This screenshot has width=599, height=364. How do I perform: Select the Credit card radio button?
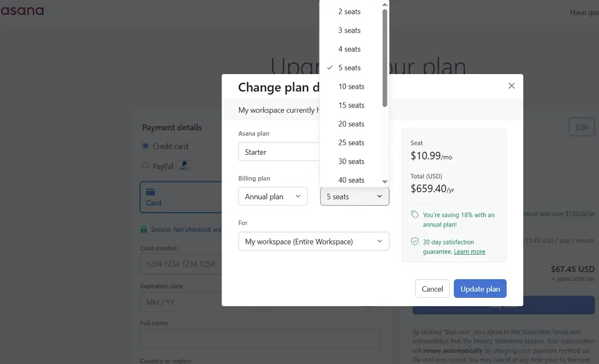coord(145,146)
